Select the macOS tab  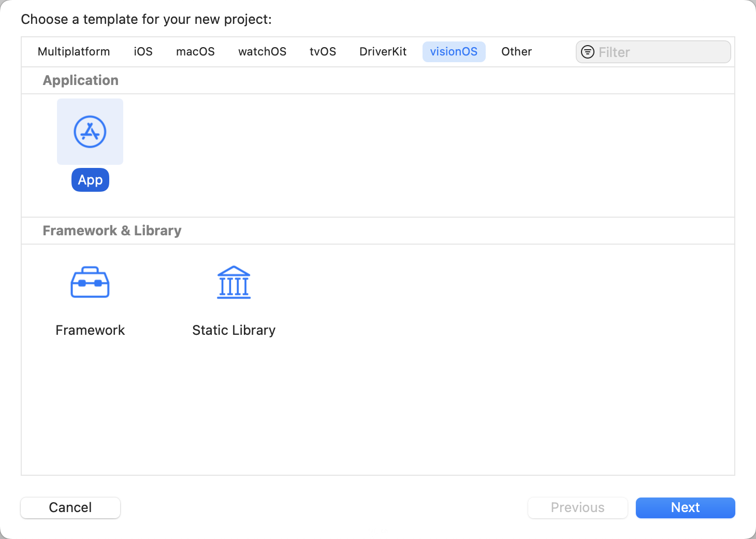point(195,52)
